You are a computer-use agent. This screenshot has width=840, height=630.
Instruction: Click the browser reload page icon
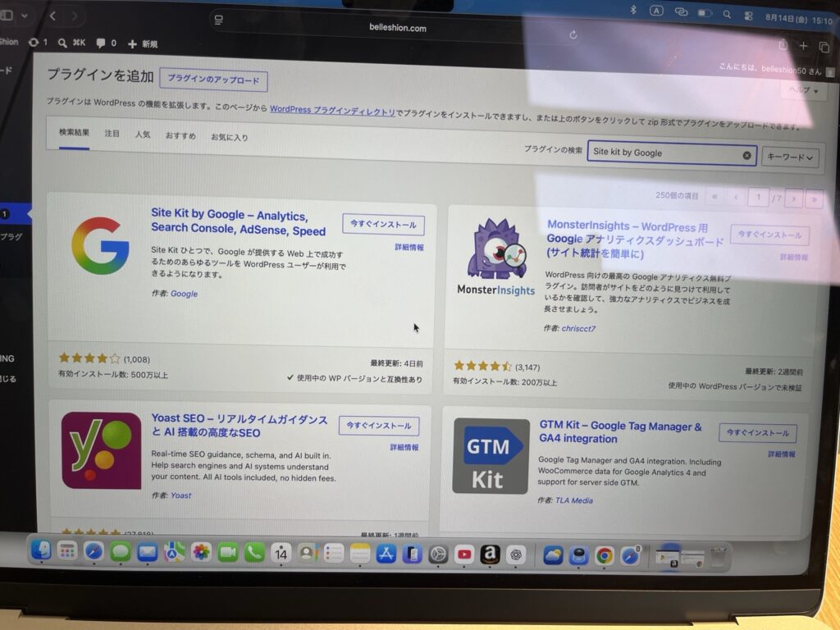click(x=573, y=34)
